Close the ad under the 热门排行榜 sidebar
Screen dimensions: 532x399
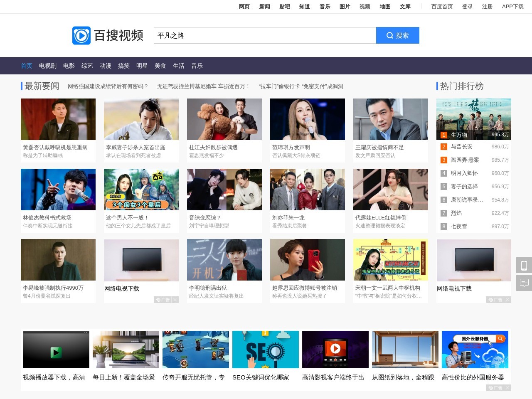tap(508, 300)
